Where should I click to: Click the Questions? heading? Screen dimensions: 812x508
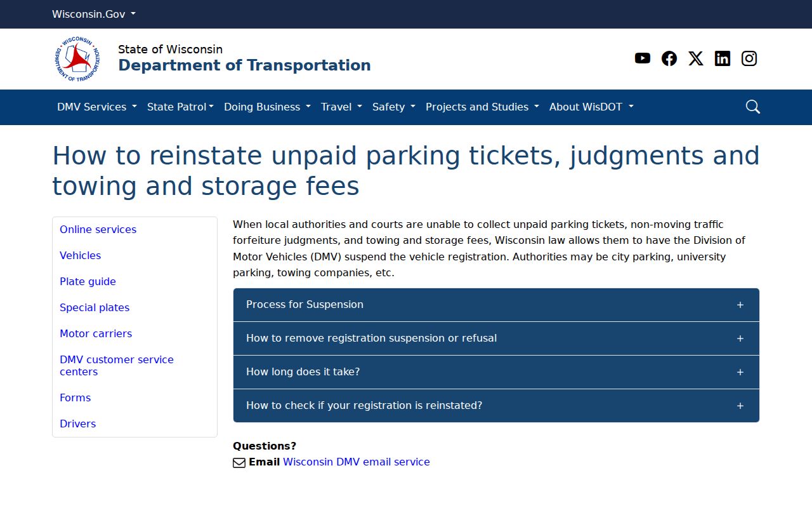265,446
